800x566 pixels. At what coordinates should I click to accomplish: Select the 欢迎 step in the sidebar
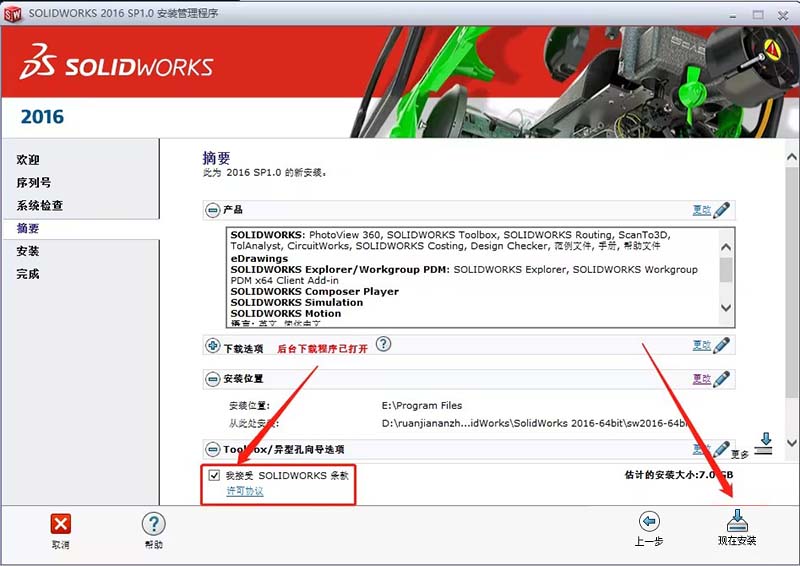coord(28,160)
